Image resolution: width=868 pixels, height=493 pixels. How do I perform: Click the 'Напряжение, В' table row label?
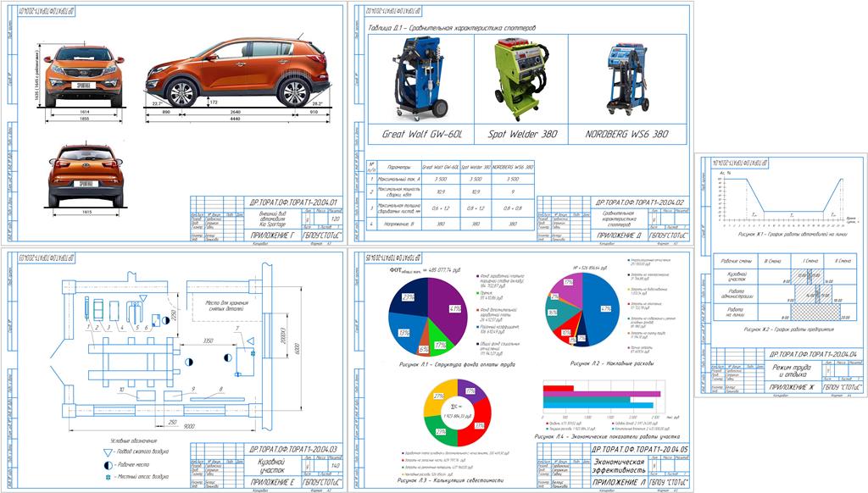tap(398, 224)
